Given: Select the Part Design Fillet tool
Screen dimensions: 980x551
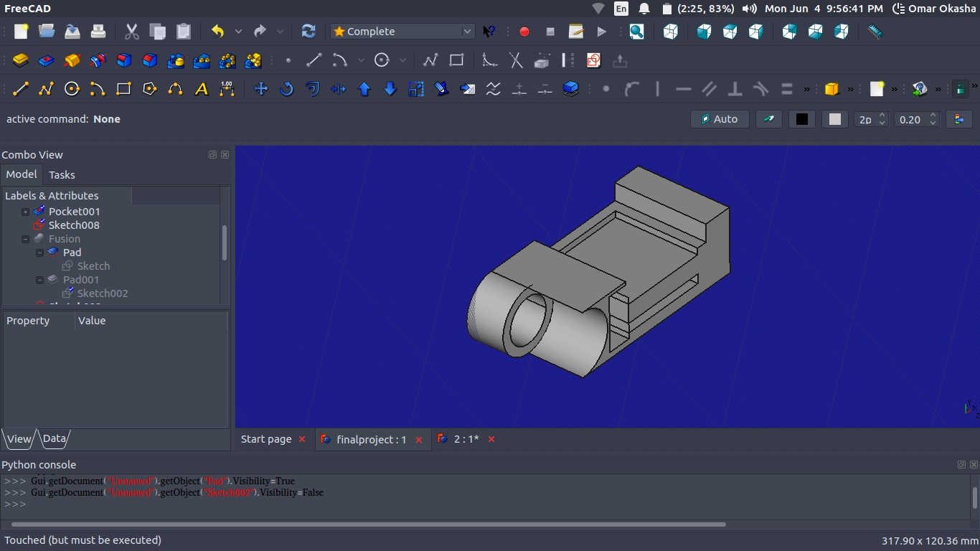Looking at the screenshot, I should pyautogui.click(x=124, y=60).
